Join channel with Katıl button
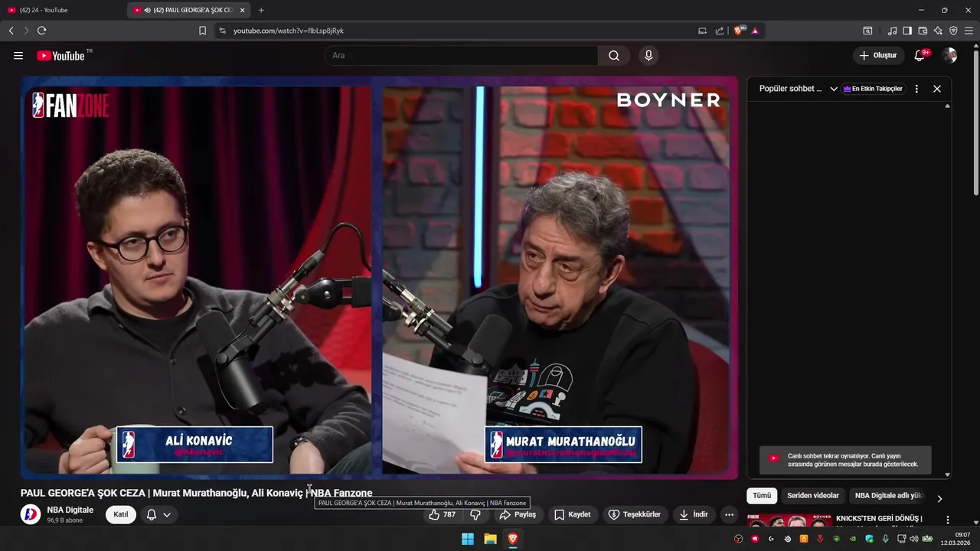 (x=121, y=514)
